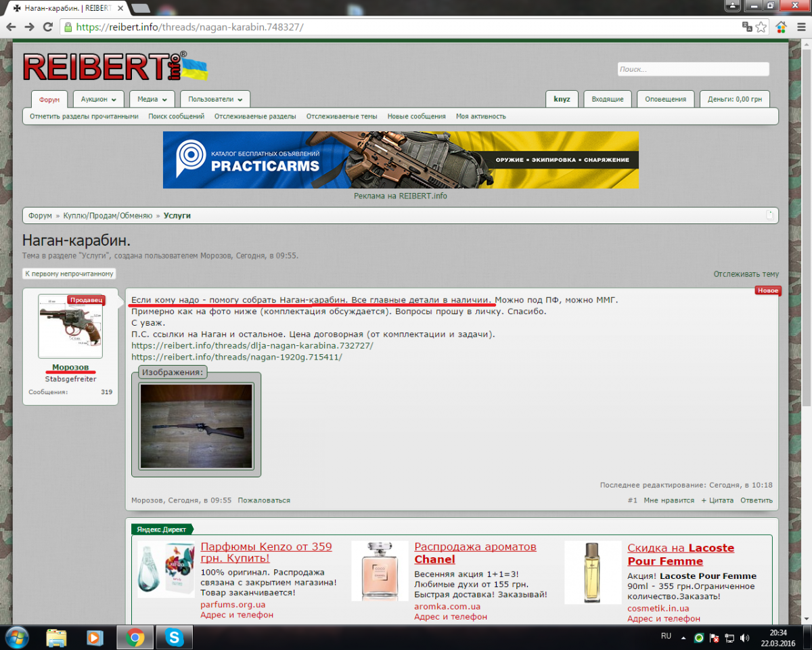Image resolution: width=812 pixels, height=650 pixels.
Task: Open Skype from the taskbar
Action: [175, 637]
